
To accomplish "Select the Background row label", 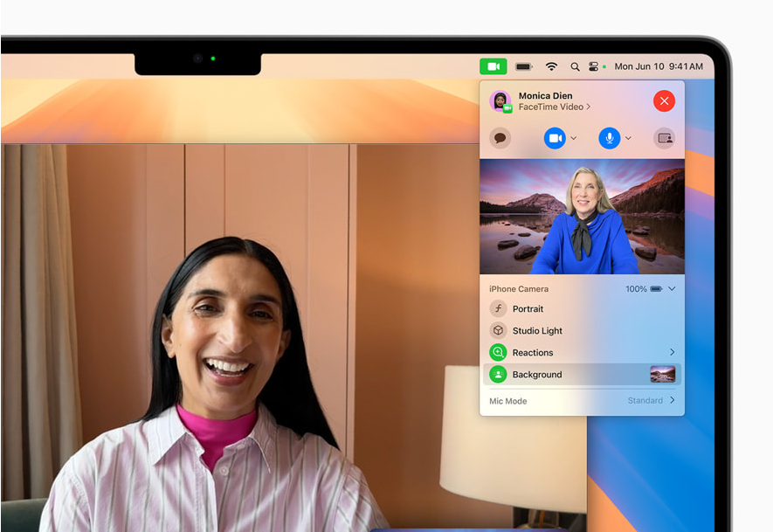I will [537, 375].
